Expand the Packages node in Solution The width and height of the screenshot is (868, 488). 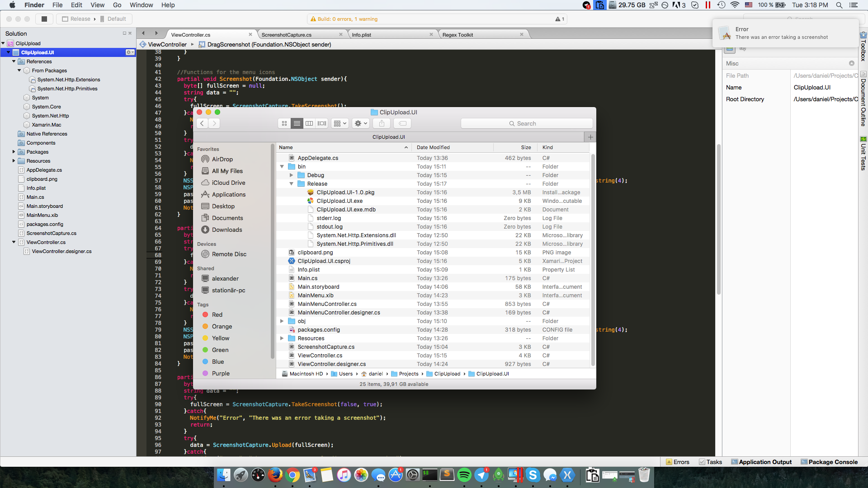pos(14,152)
